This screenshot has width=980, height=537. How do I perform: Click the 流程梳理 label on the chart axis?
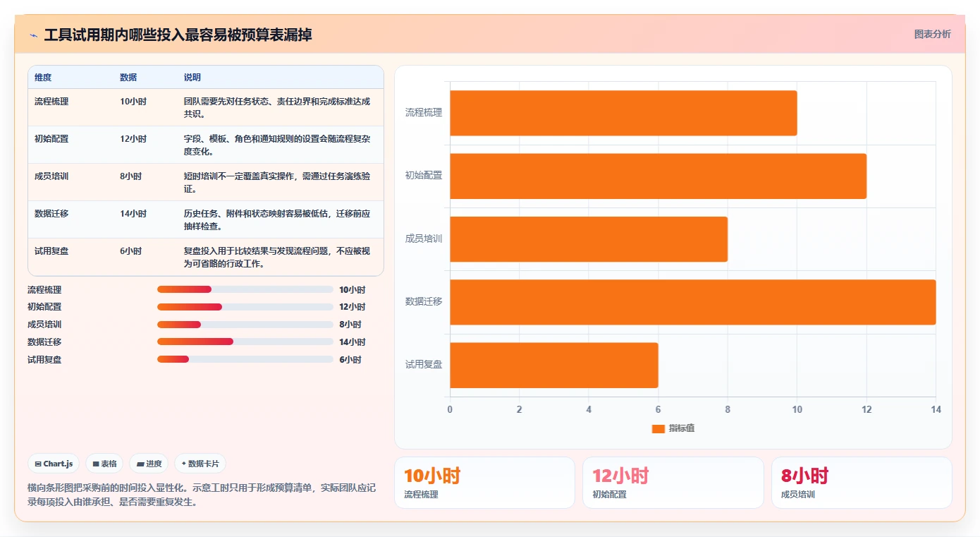(x=424, y=113)
